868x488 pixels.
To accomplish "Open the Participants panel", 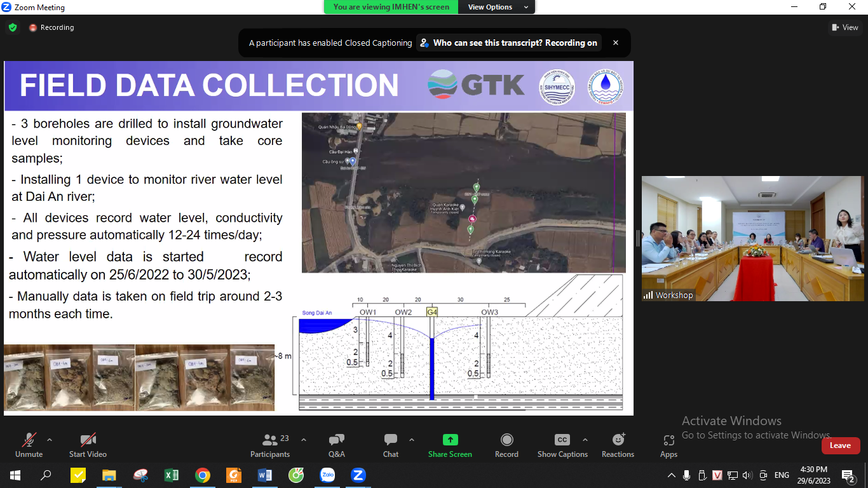I will coord(270,445).
